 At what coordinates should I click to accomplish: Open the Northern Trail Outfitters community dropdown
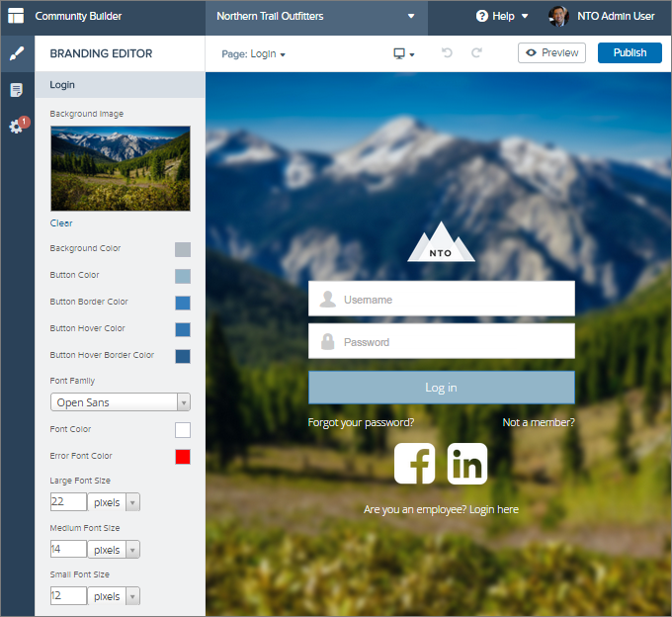point(316,16)
